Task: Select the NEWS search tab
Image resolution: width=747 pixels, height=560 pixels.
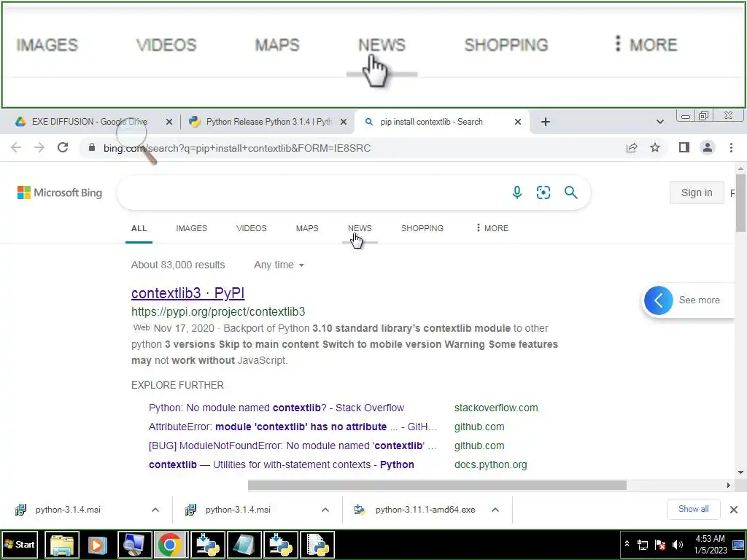Action: pos(360,228)
